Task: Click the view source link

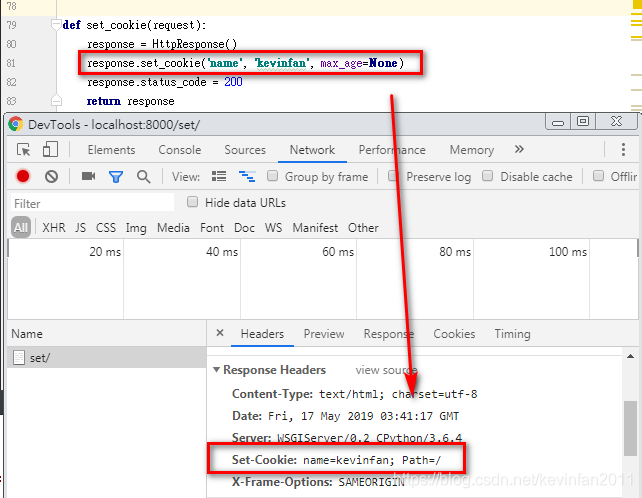Action: pyautogui.click(x=383, y=370)
